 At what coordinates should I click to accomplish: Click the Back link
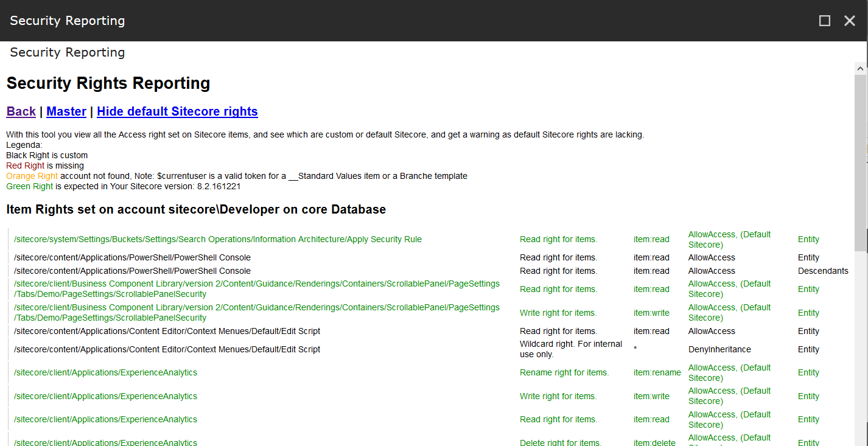pos(21,111)
